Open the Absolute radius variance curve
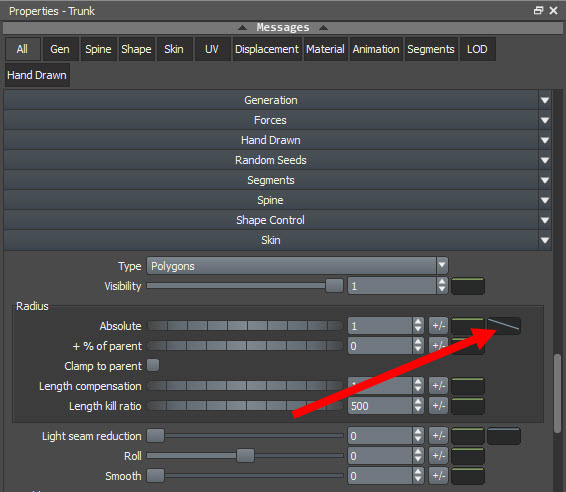Image resolution: width=566 pixels, height=492 pixels. click(x=467, y=326)
